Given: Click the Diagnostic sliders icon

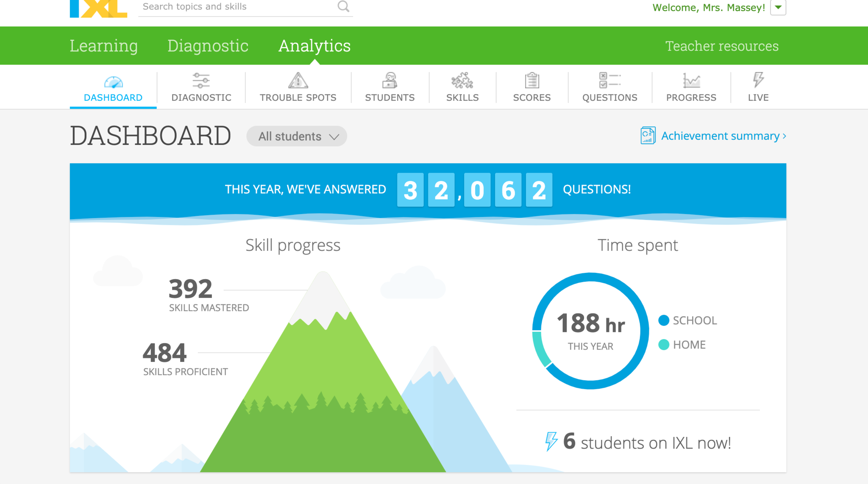Looking at the screenshot, I should click(x=201, y=81).
